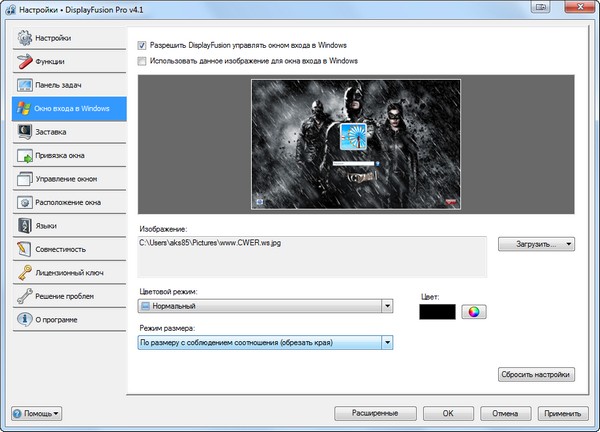Open the Помощь menu button
Screen dimensions: 600x432
pyautogui.click(x=36, y=413)
